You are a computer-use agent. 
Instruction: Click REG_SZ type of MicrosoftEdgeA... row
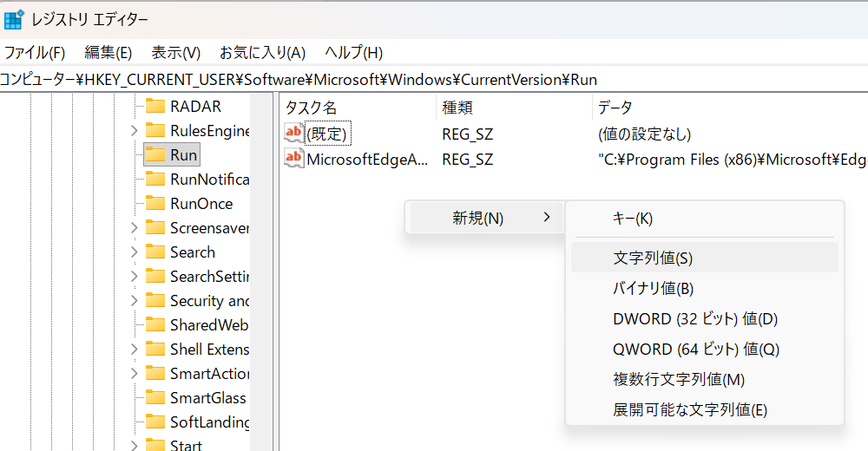(x=467, y=160)
